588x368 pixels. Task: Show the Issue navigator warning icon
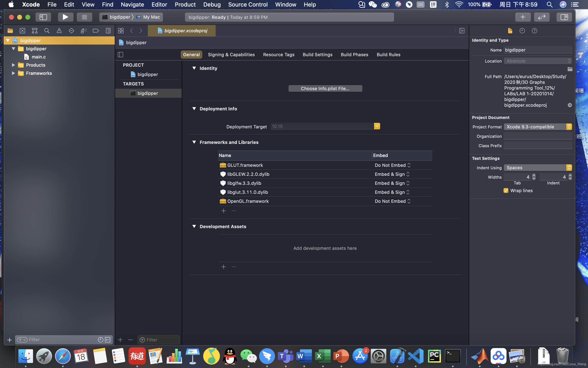(x=59, y=31)
